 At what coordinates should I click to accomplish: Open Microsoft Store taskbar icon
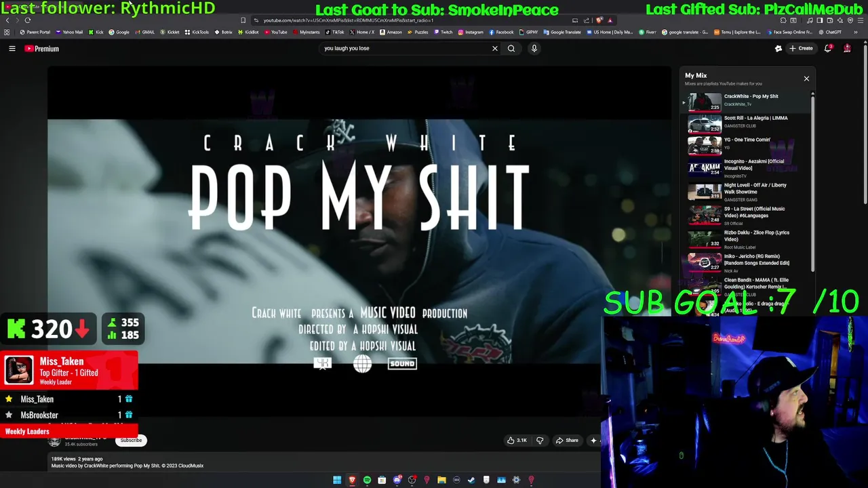[382, 481]
